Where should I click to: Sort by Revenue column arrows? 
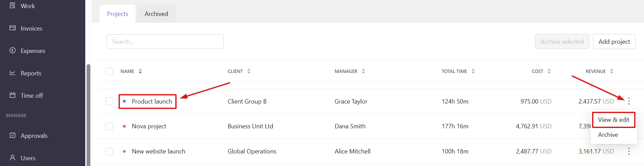(612, 71)
